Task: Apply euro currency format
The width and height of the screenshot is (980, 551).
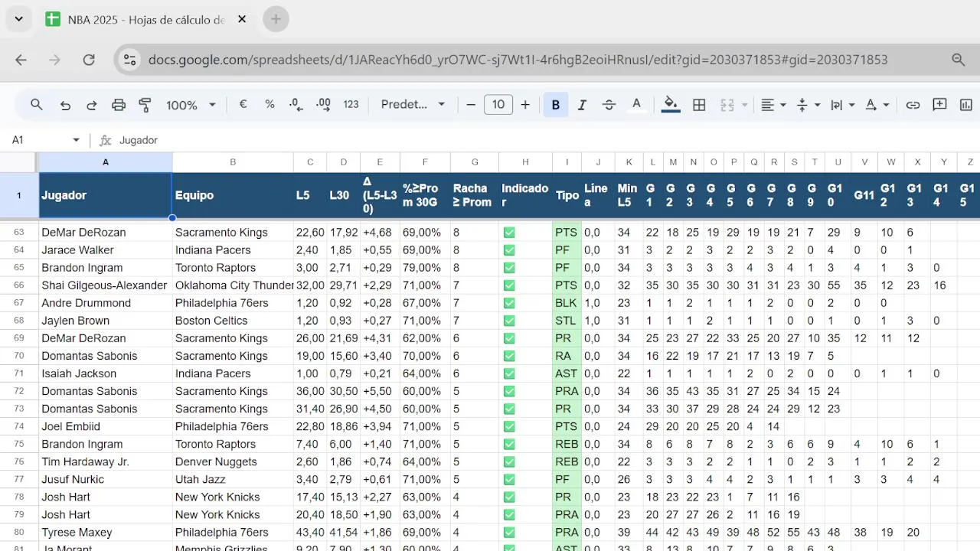Action: tap(243, 105)
